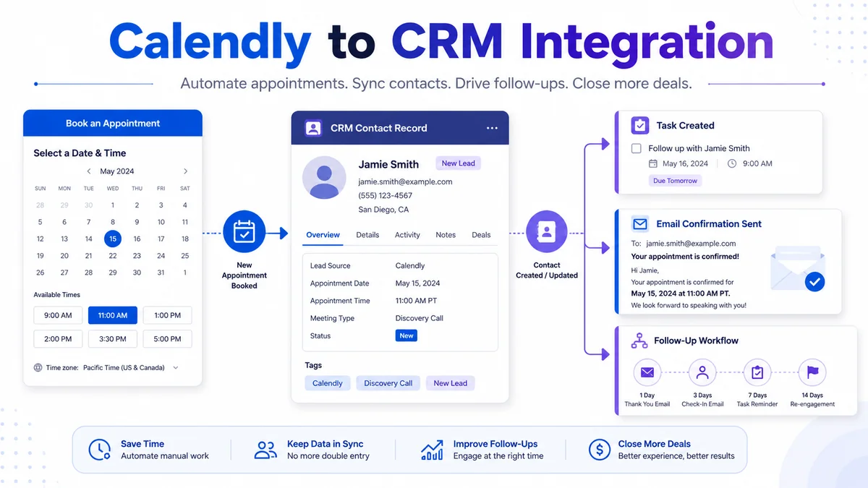Click the Save Time clock icon
Screen dimensions: 868x488
tap(99, 450)
